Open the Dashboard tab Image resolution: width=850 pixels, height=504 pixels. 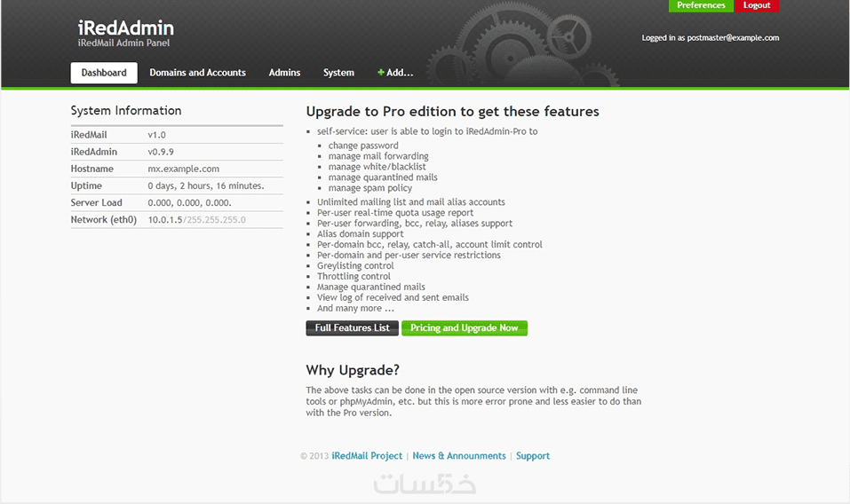(x=104, y=73)
